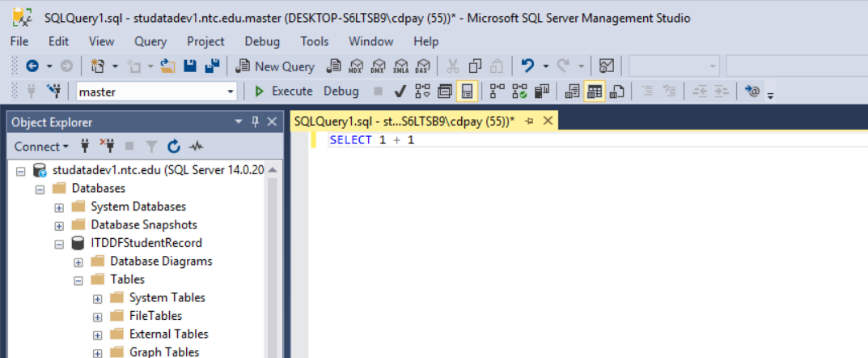Open the New Project dropdown arrow

[x=115, y=66]
